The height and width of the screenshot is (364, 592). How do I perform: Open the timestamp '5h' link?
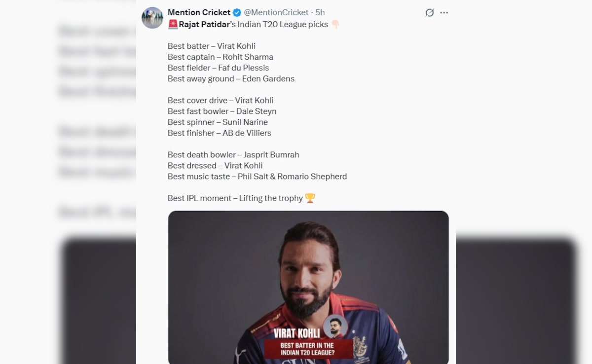pos(320,12)
